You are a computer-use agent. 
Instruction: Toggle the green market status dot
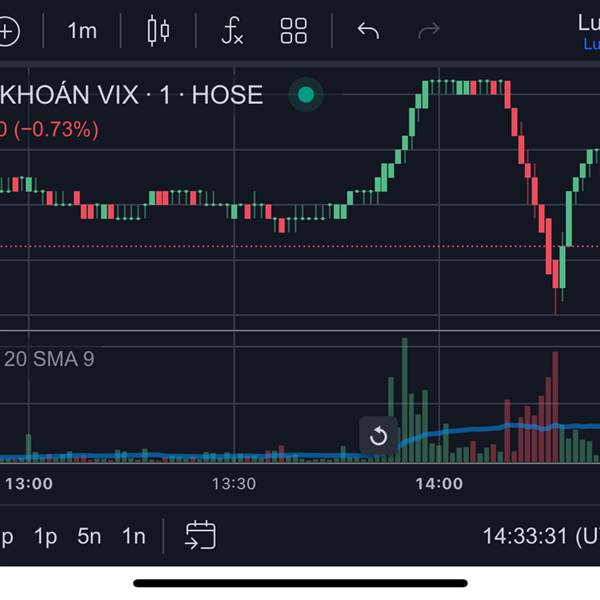(306, 95)
